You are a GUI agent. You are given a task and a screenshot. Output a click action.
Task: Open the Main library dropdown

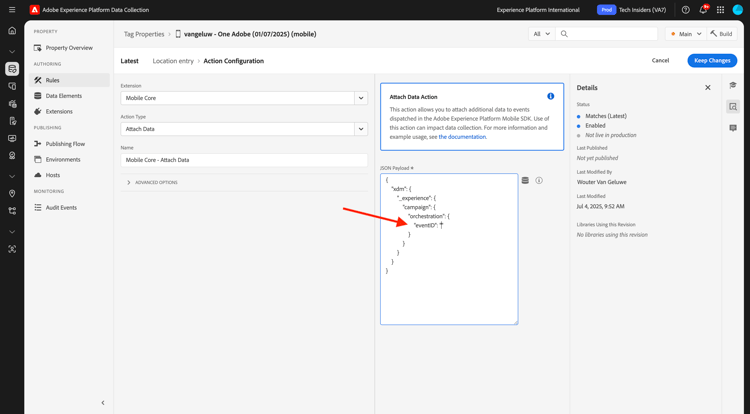pos(685,34)
